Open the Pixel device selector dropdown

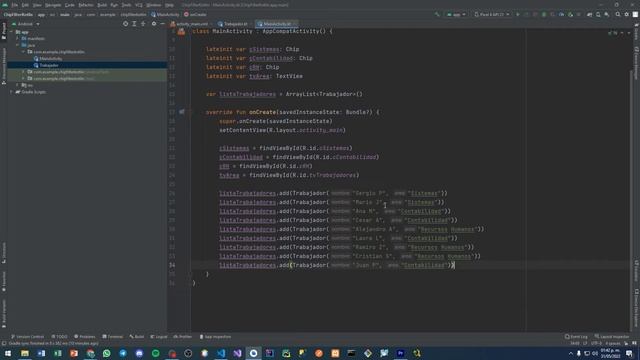(x=492, y=14)
